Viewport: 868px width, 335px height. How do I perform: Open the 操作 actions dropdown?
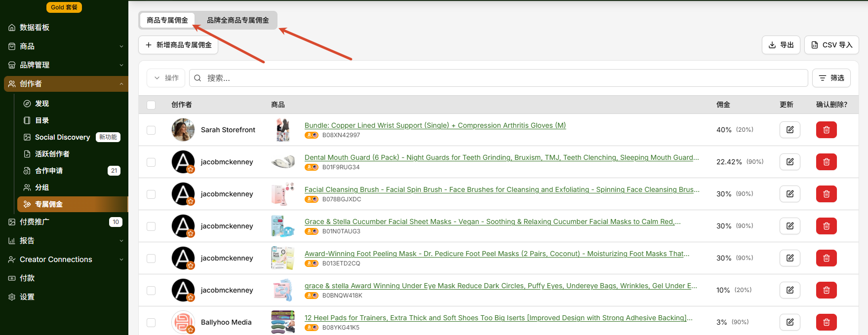[166, 78]
